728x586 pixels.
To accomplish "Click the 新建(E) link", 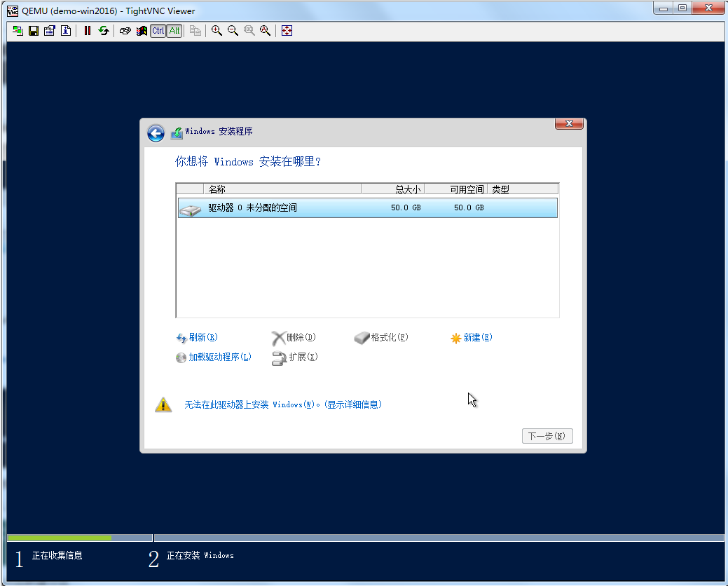I will pyautogui.click(x=472, y=338).
